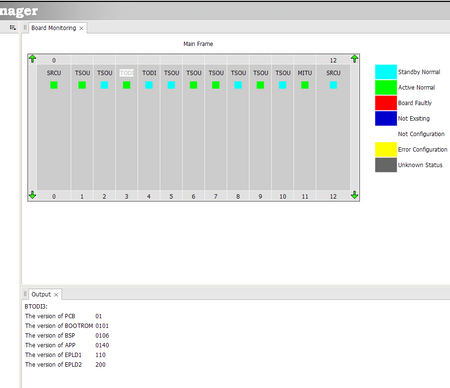Image resolution: width=450 pixels, height=388 pixels.
Task: Click the Error Configuration yellow swatch
Action: click(x=386, y=149)
